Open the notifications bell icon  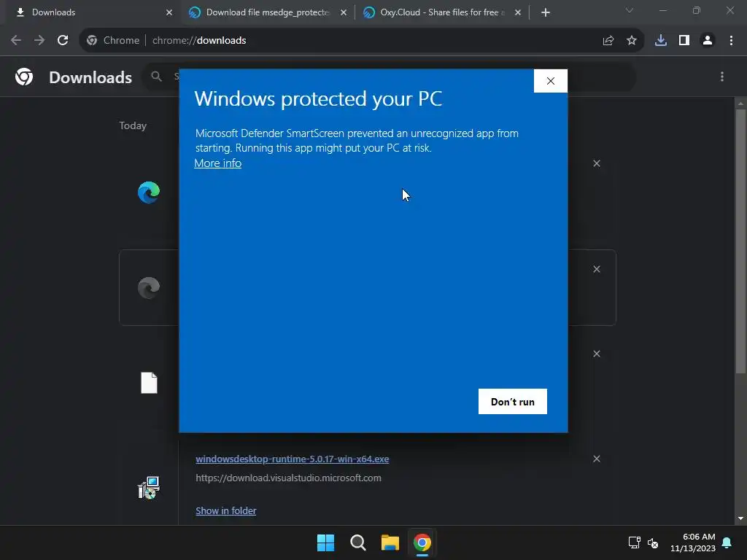727,542
